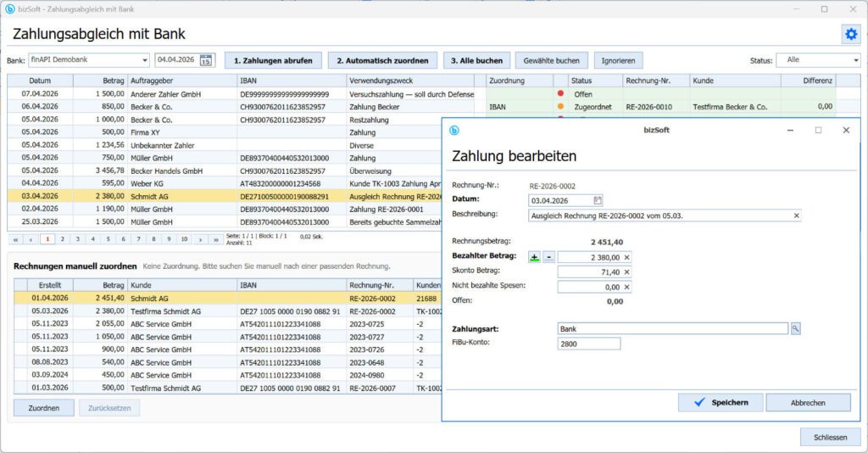Image resolution: width=868 pixels, height=453 pixels.
Task: Click bizSoft logo in main window title
Action: click(10, 8)
